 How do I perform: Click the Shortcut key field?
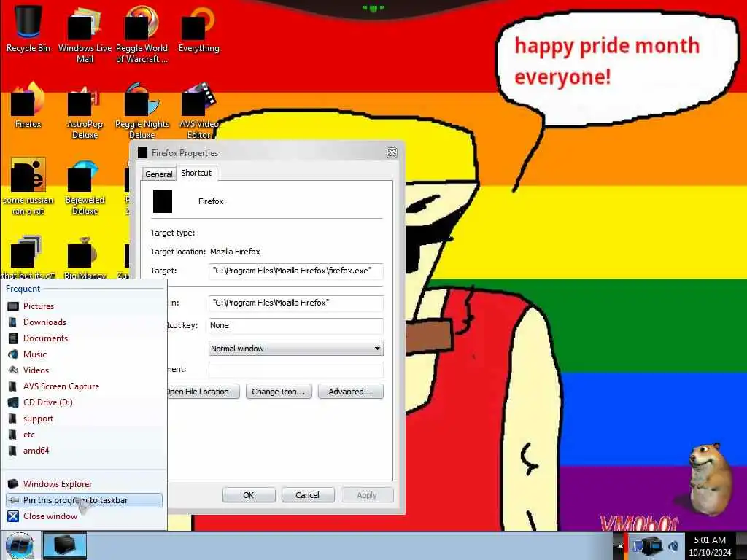coord(296,326)
